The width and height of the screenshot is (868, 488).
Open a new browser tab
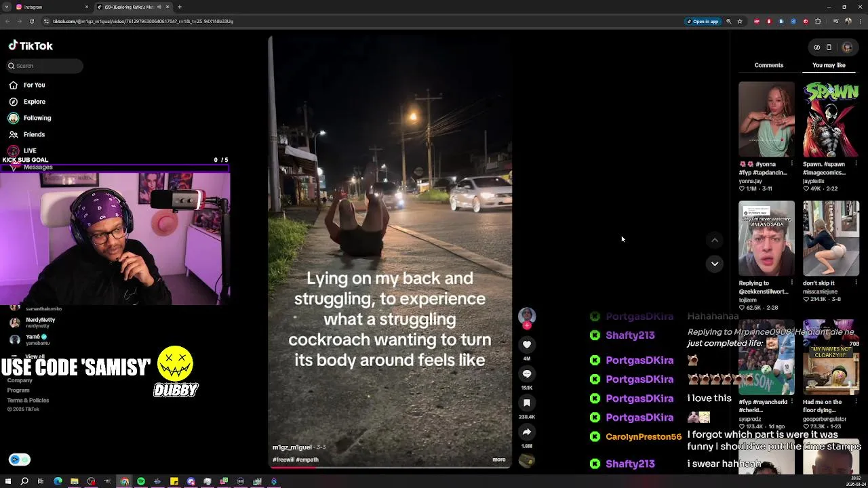(180, 7)
